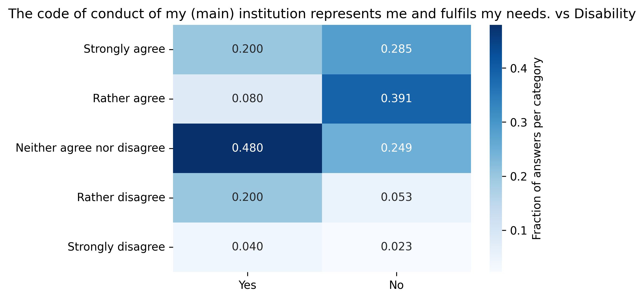Click the "No" x-axis label
Viewport: 644px width, 299px height.
(x=396, y=285)
